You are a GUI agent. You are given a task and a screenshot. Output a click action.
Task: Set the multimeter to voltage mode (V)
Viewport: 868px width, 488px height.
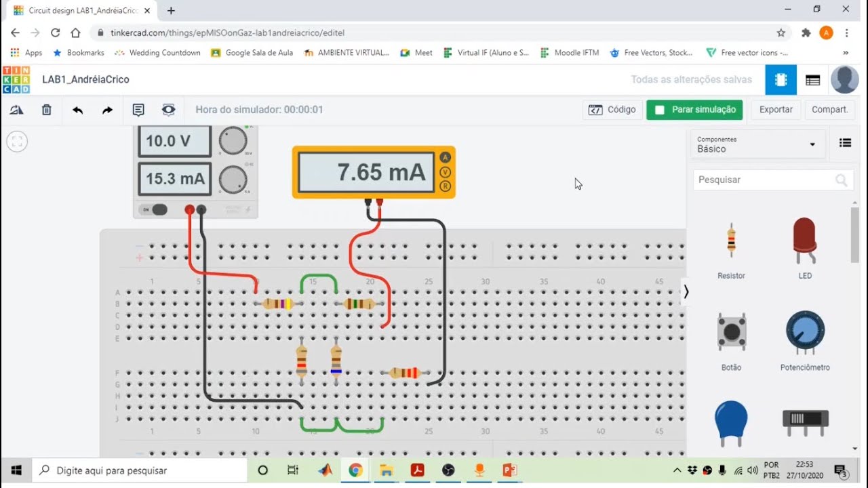(x=445, y=171)
